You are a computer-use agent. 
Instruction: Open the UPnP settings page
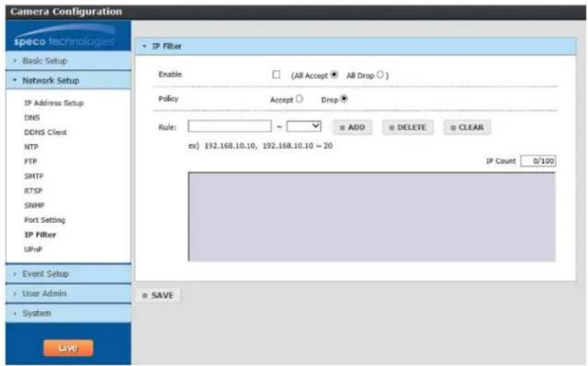[33, 249]
